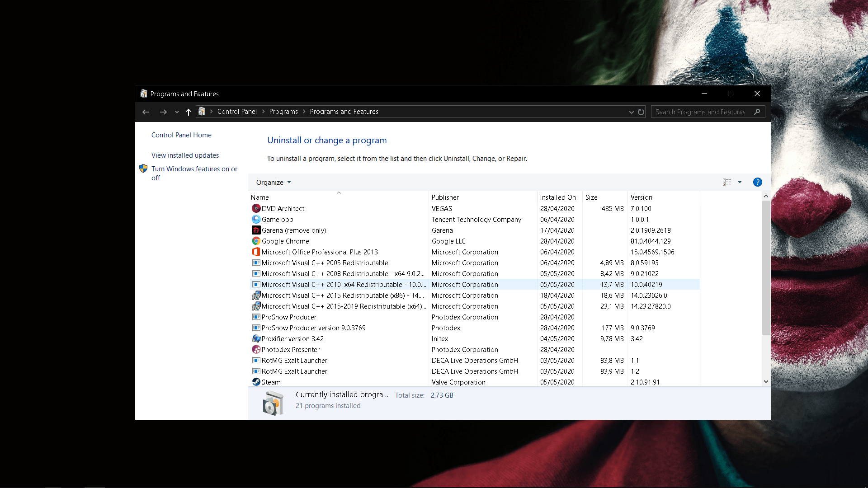The width and height of the screenshot is (868, 488).
Task: Open the help button in the toolbar
Action: [757, 182]
